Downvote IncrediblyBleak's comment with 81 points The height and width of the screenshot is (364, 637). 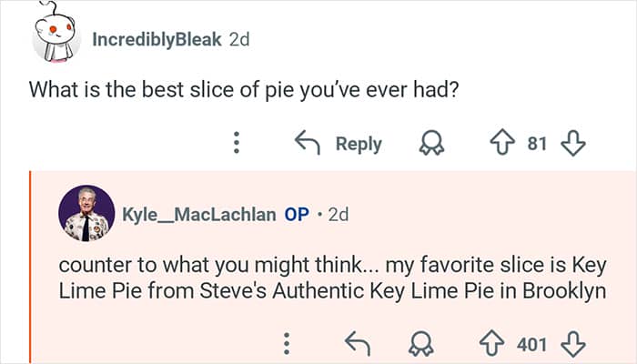click(x=572, y=144)
